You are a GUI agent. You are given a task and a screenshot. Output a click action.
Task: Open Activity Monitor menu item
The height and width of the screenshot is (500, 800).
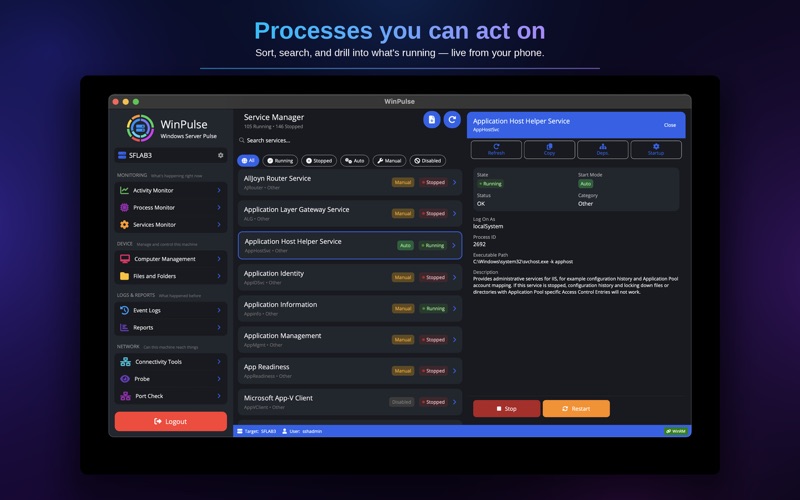171,190
